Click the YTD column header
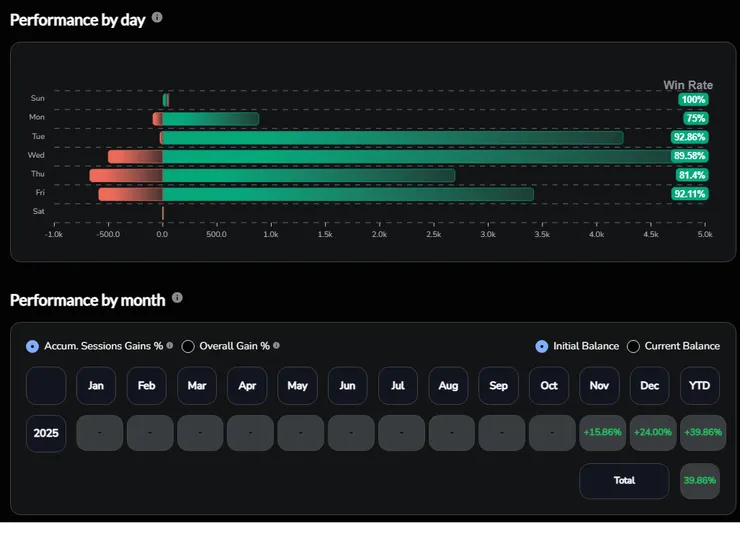740x533 pixels. coord(700,385)
